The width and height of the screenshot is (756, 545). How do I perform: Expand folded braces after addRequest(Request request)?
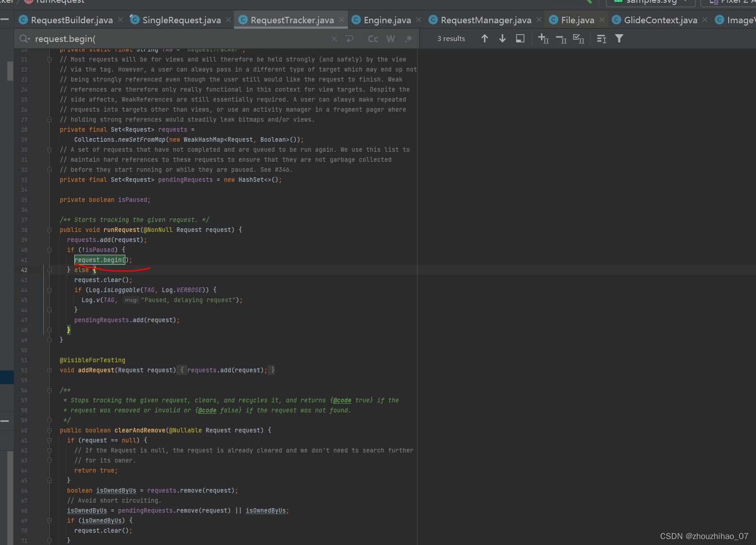182,370
